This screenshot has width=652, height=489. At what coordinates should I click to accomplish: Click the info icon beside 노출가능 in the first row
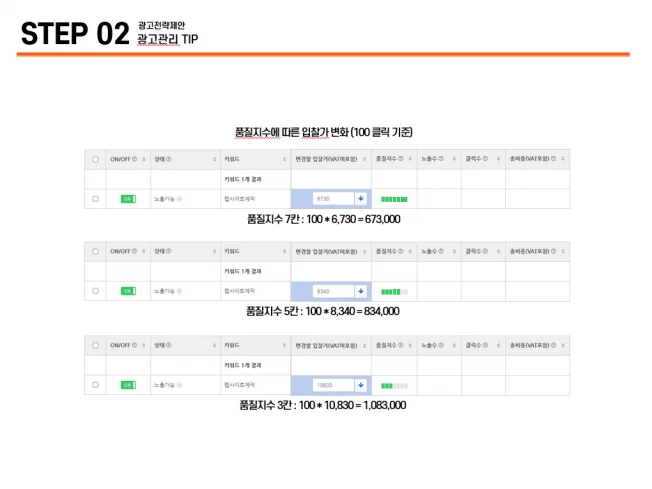(x=181, y=199)
